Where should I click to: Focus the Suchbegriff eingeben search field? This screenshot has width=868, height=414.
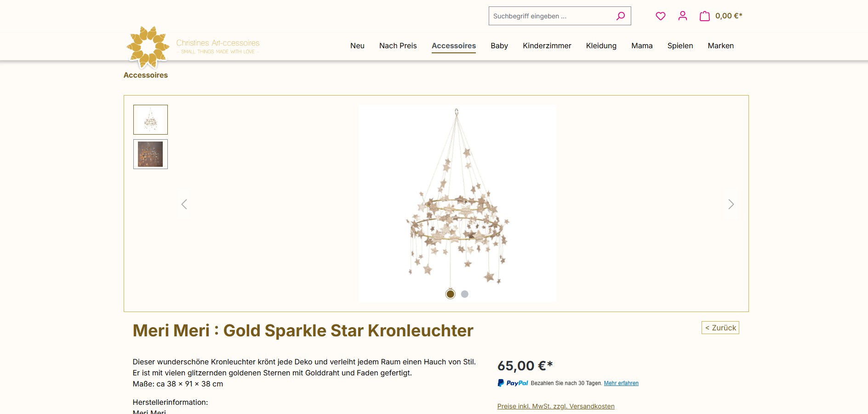552,16
